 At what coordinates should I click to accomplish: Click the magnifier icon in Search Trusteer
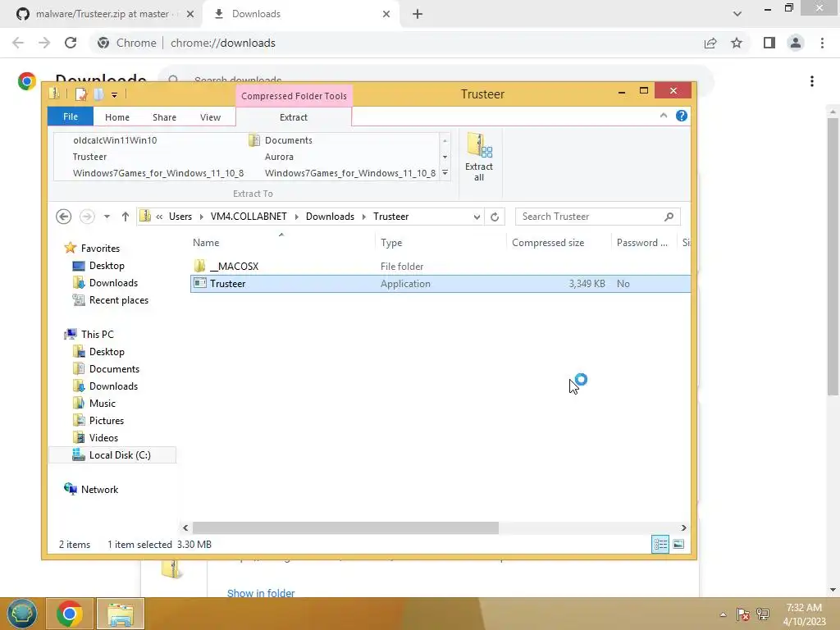point(669,217)
